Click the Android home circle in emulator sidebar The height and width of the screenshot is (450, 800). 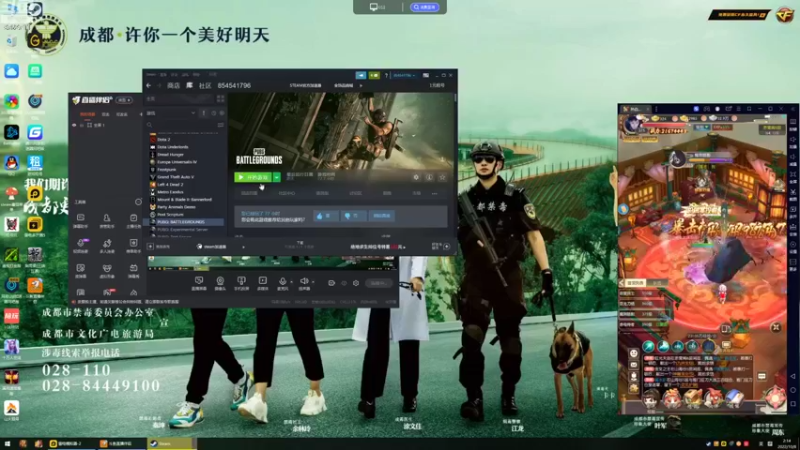[793, 390]
